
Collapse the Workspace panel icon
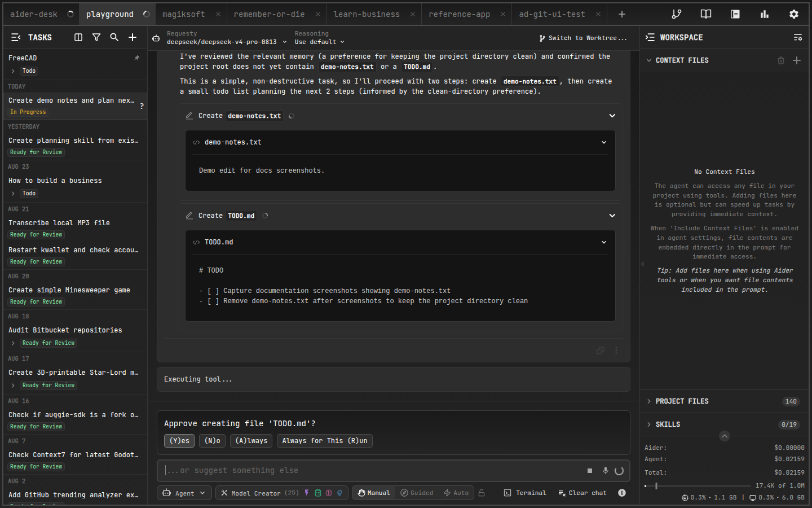pyautogui.click(x=650, y=37)
